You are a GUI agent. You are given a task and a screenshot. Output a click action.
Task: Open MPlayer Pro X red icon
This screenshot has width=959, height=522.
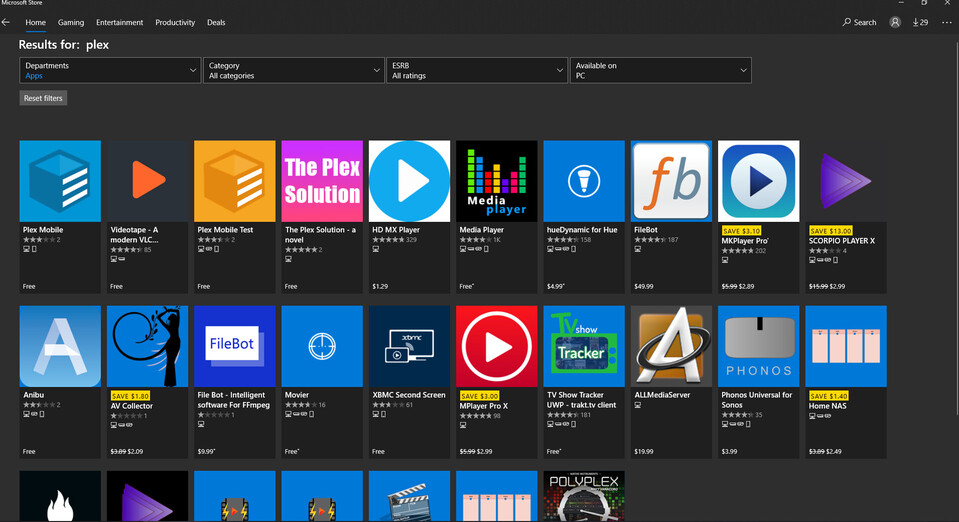tap(497, 346)
